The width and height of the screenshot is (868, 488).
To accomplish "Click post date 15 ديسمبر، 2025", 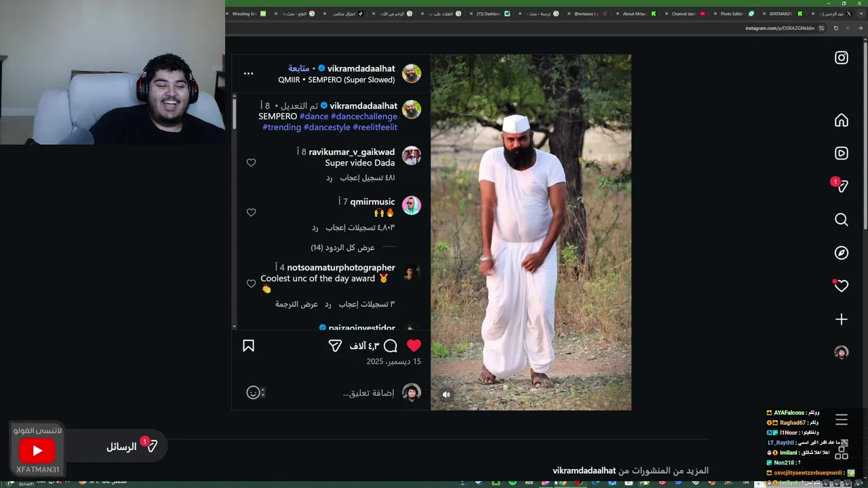I will [x=394, y=362].
